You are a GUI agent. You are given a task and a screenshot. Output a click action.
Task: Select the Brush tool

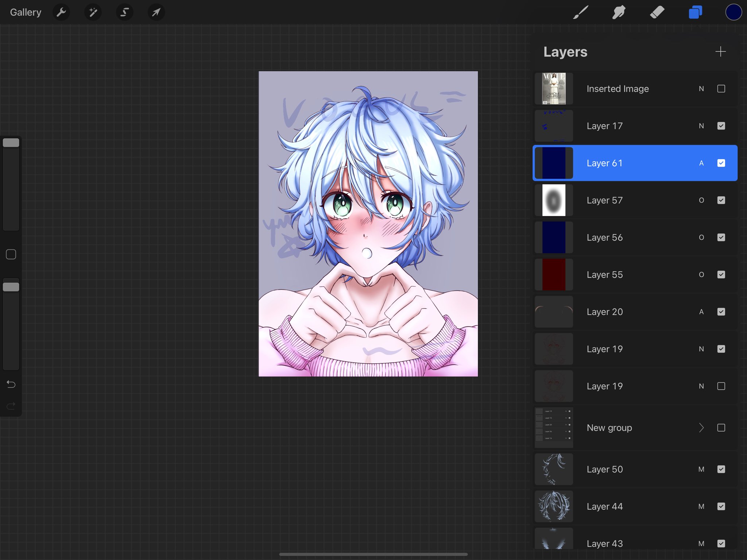[581, 12]
